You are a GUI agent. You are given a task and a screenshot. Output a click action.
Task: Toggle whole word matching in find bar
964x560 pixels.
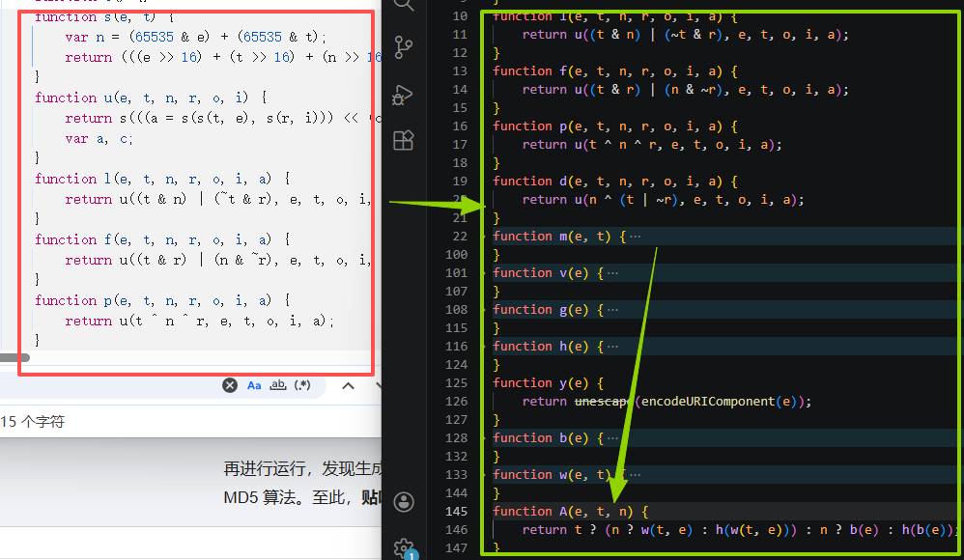(278, 385)
